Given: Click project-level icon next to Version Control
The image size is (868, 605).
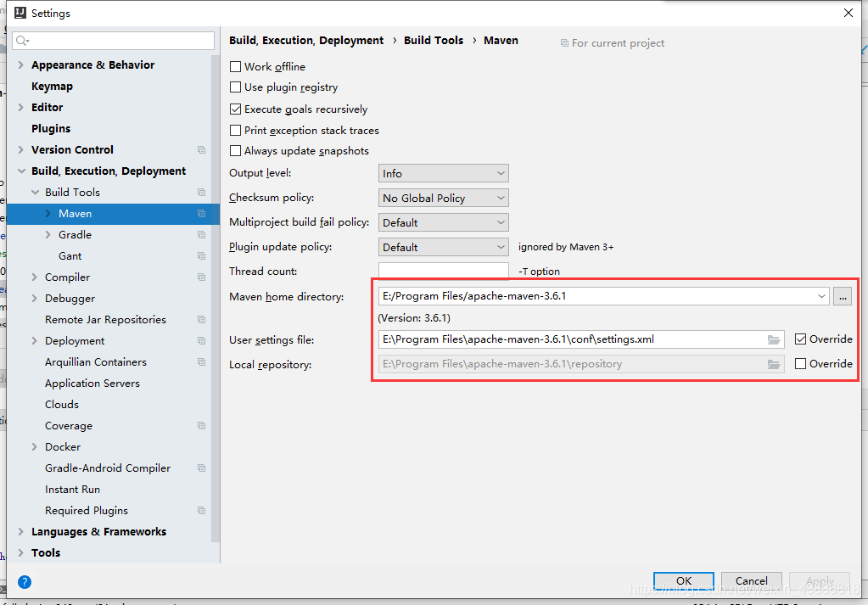Looking at the screenshot, I should click(x=201, y=150).
